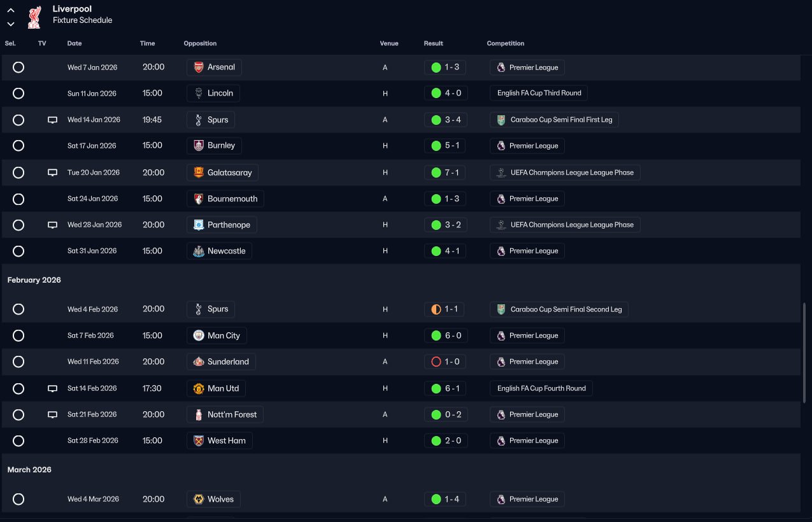Click Premier League icon on Burnley row
The width and height of the screenshot is (812, 522).
coord(501,146)
